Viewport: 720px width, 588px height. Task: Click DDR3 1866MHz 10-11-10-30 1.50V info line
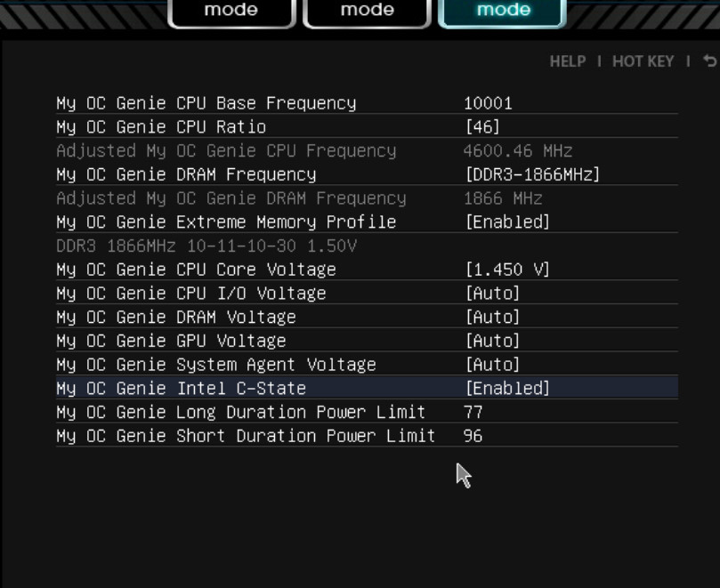206,246
